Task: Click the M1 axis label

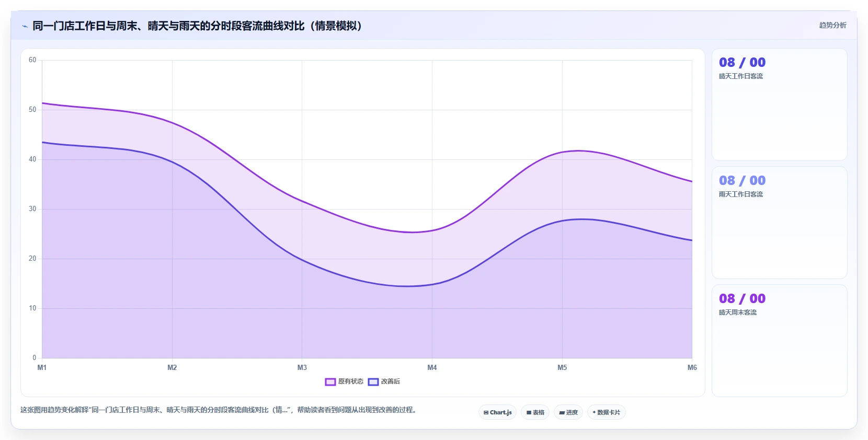Action: (42, 367)
